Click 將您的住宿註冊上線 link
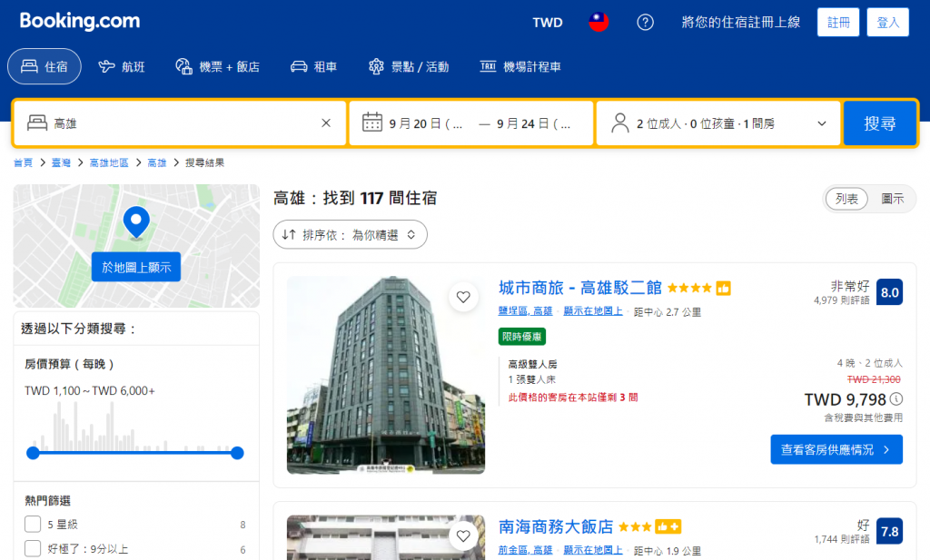 [741, 23]
